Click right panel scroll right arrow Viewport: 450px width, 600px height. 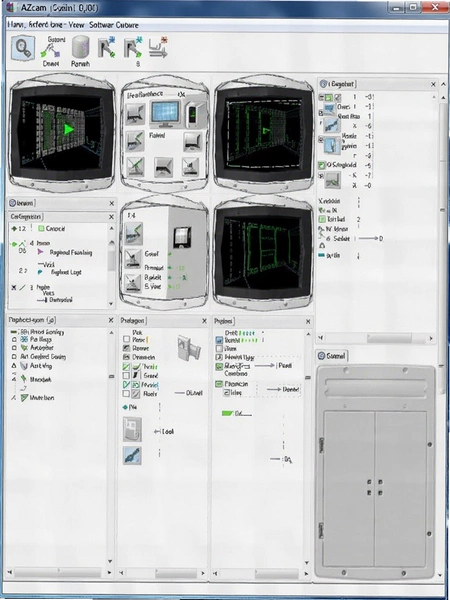click(431, 338)
